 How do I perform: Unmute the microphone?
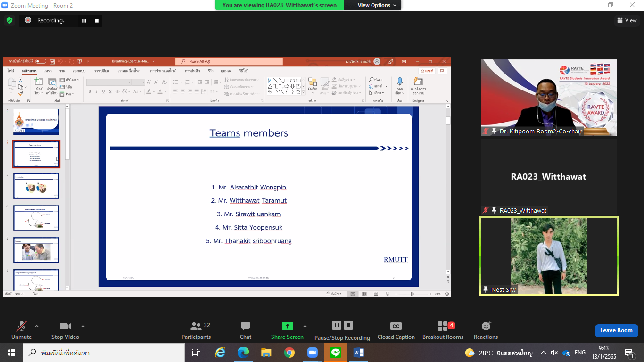click(x=21, y=326)
